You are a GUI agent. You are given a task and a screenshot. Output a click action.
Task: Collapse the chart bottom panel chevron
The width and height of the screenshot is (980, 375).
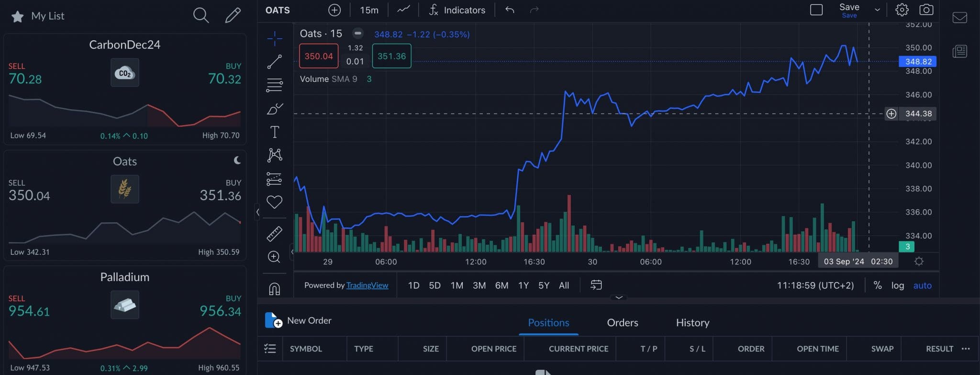(x=619, y=297)
